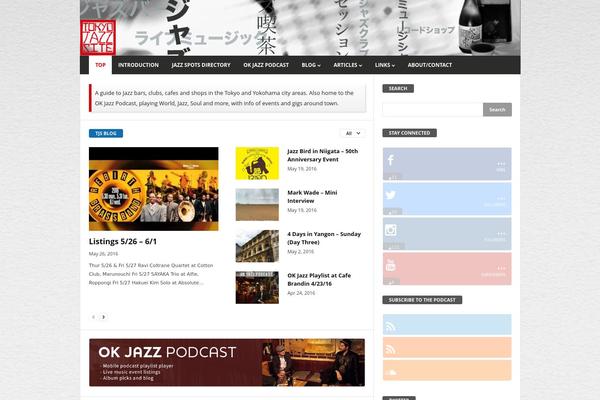Open the Facebook social link
The height and width of the screenshot is (400, 600).
click(x=447, y=164)
